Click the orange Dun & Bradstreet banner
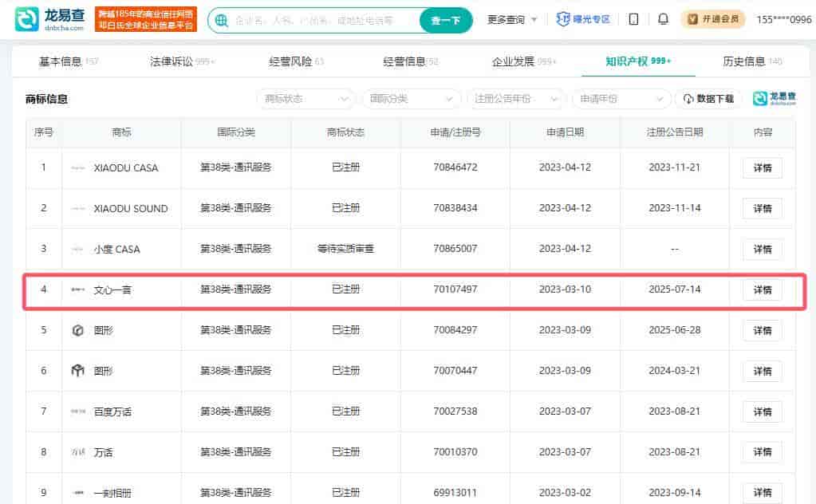This screenshot has width=816, height=504. click(x=146, y=19)
